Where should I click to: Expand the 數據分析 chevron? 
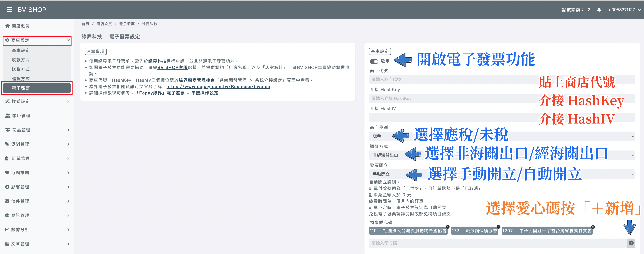point(68,229)
